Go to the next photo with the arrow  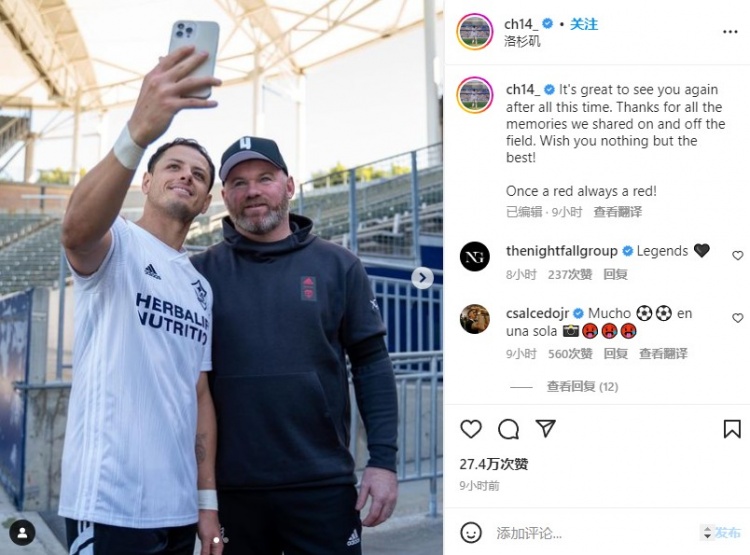click(422, 278)
